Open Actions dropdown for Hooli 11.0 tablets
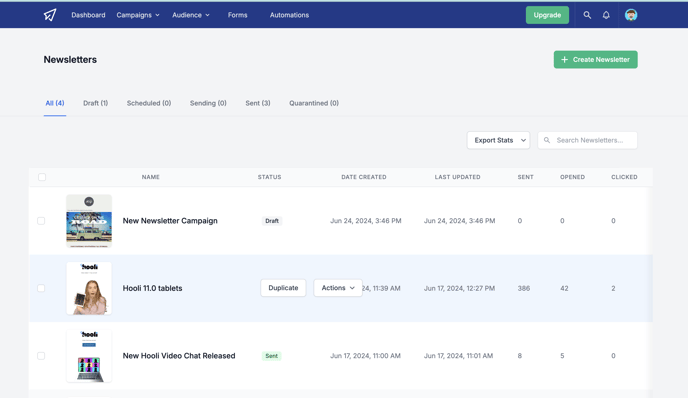Viewport: 688px width, 398px height. point(338,288)
